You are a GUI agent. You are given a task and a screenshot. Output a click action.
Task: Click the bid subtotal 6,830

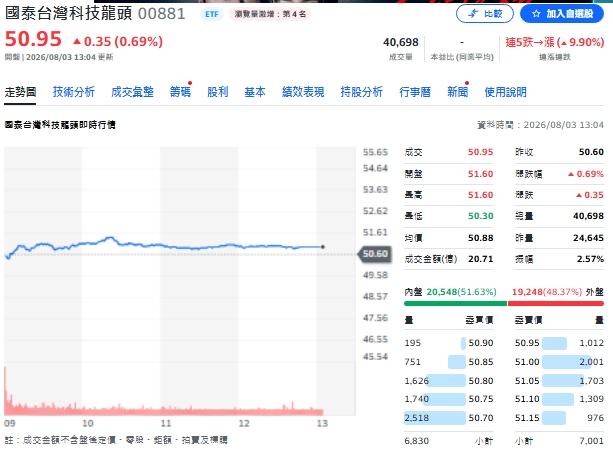417,441
